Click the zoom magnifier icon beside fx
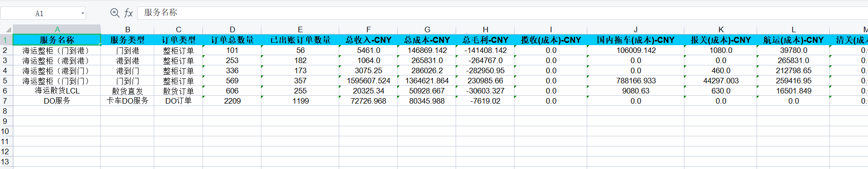The width and height of the screenshot is (868, 169). point(115,13)
